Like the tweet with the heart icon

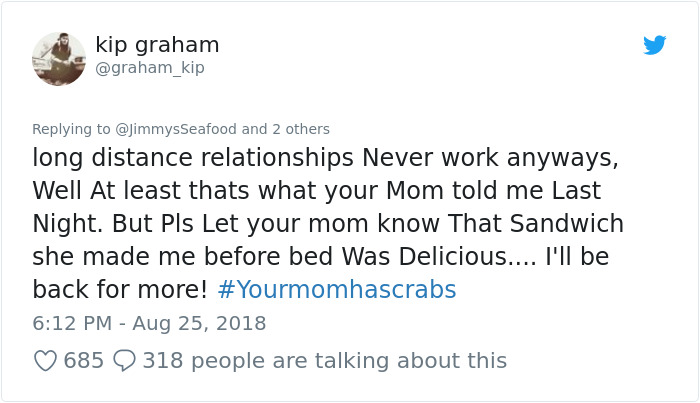tap(45, 360)
